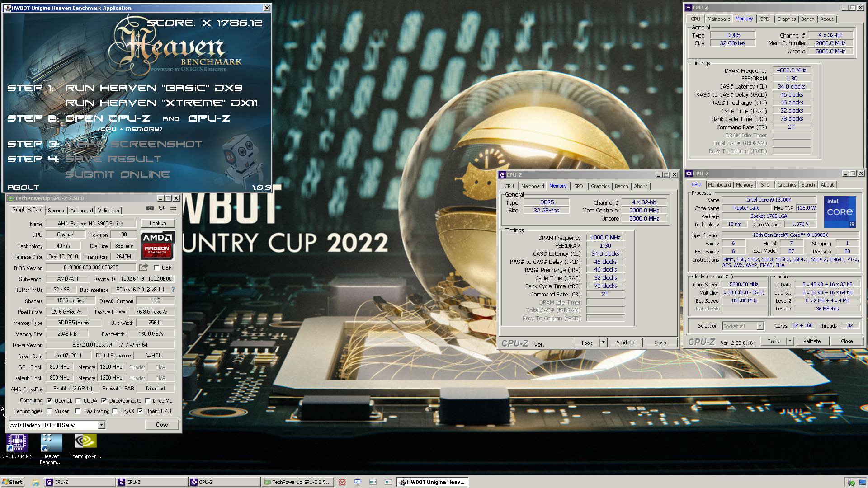The image size is (868, 488).
Task: Toggle the DirectML checkbox
Action: [x=147, y=400]
